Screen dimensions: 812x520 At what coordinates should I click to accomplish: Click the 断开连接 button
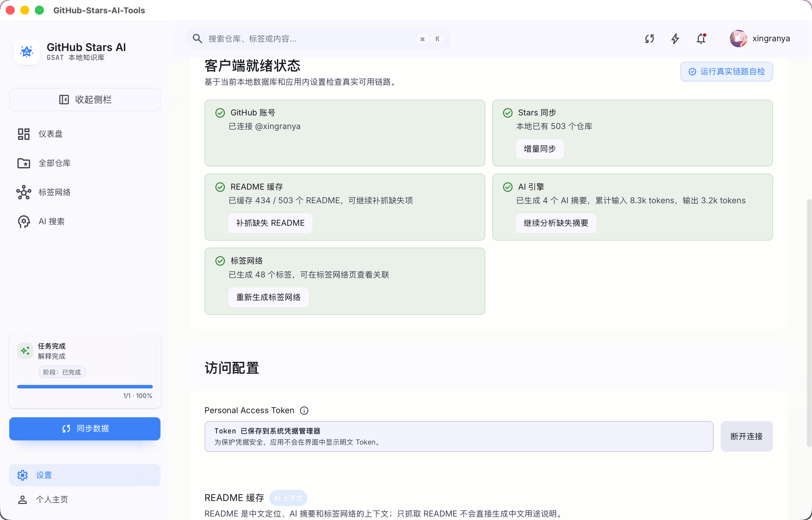[x=747, y=437]
